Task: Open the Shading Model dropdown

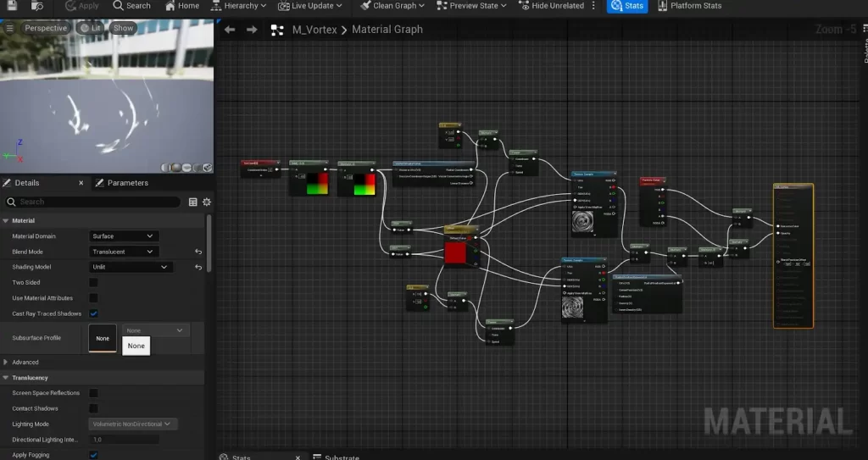Action: coord(131,267)
